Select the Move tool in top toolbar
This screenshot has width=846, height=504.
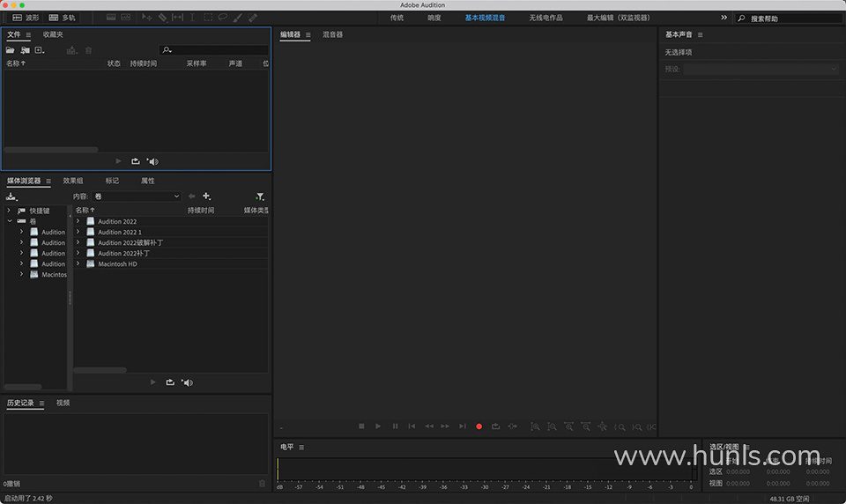[147, 18]
